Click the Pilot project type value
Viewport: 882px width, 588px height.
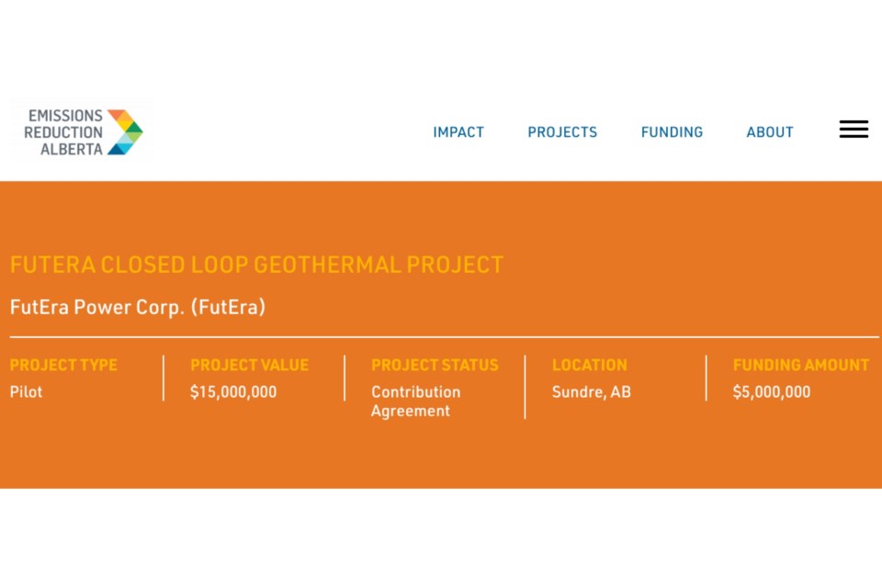coord(26,391)
